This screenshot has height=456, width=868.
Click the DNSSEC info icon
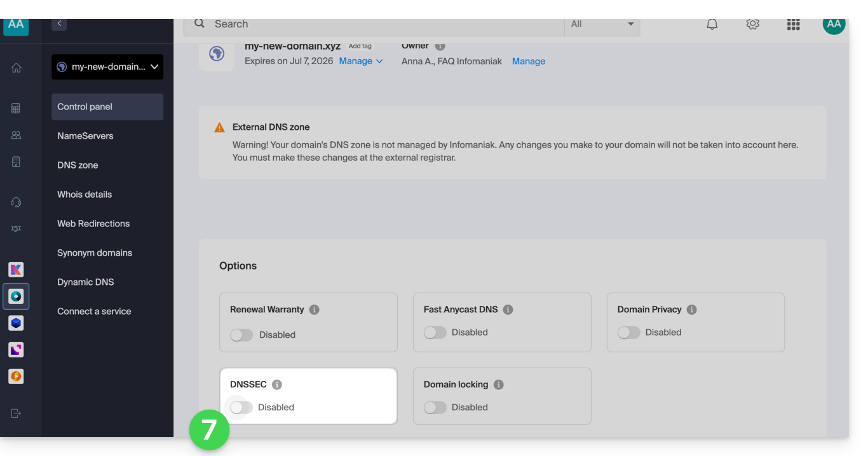pyautogui.click(x=277, y=385)
